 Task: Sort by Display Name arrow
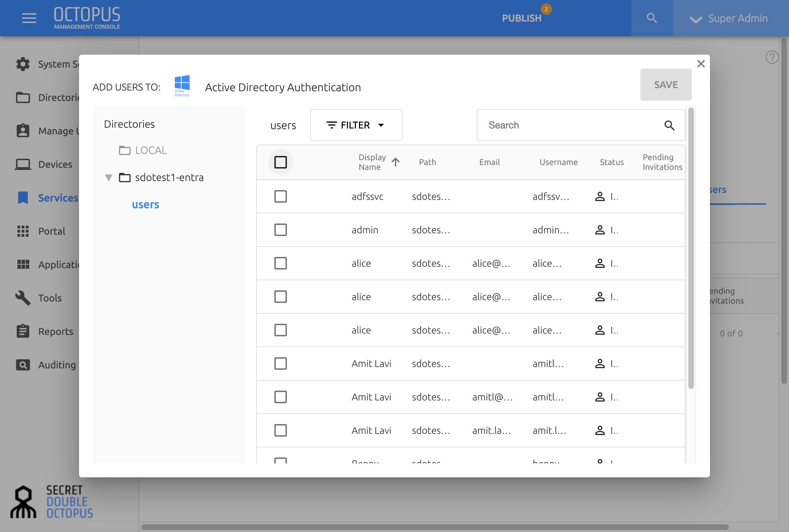pos(396,162)
